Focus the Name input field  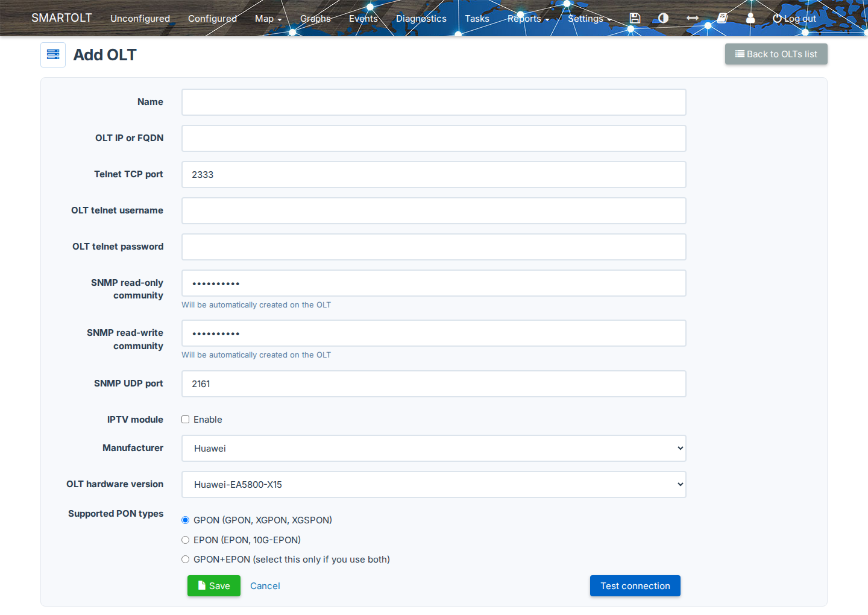tap(434, 102)
